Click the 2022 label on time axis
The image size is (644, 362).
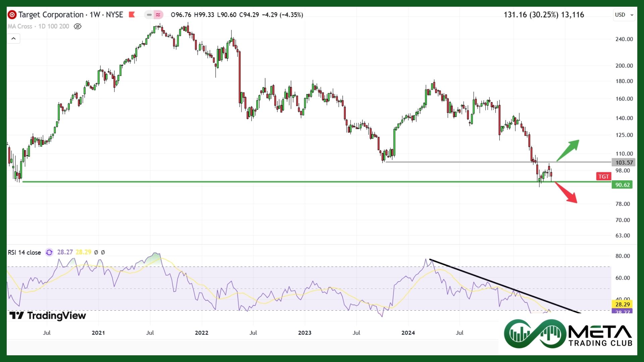point(202,333)
